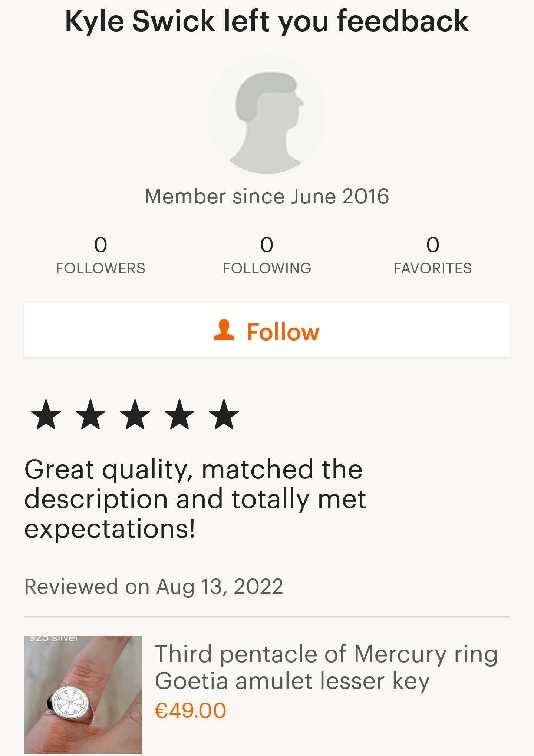Click the "Member since June 2016" text

point(267,196)
